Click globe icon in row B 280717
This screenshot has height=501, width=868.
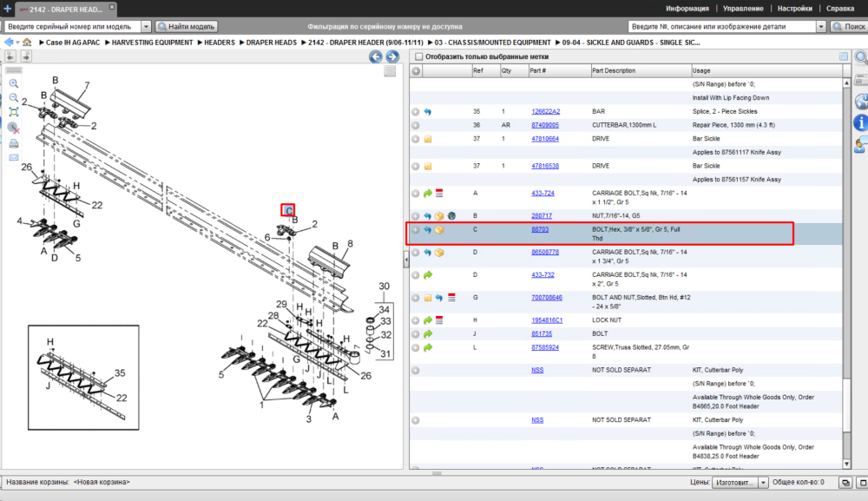click(451, 216)
